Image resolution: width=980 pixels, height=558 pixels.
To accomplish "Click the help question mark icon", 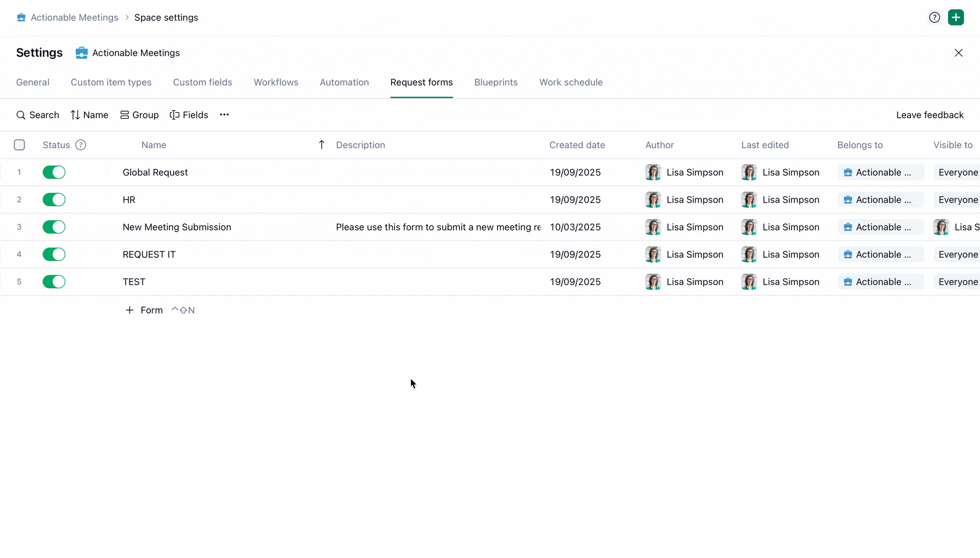I will [x=934, y=17].
